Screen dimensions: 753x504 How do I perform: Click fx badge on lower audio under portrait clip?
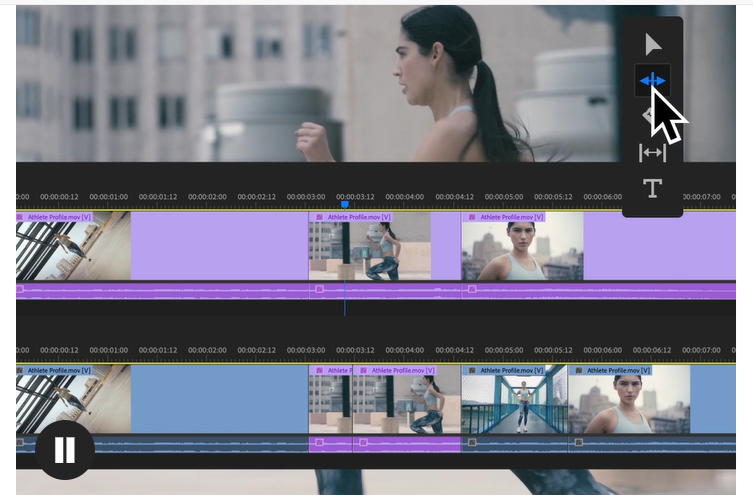pyautogui.click(x=579, y=442)
